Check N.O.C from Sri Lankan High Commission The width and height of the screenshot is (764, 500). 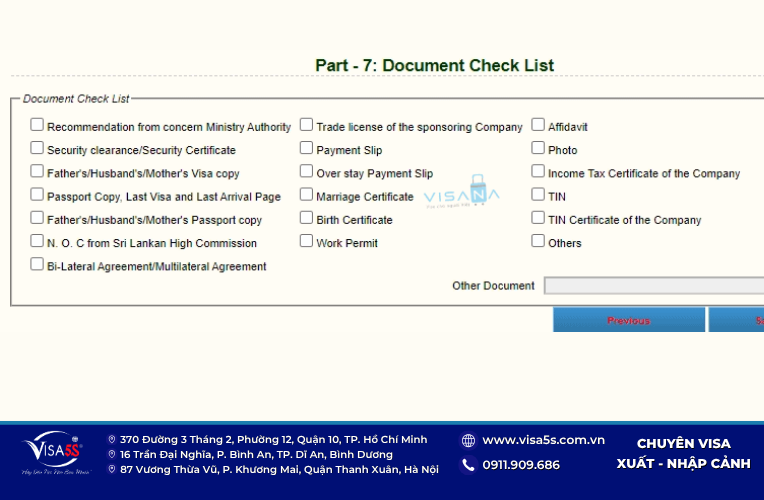[x=37, y=241]
